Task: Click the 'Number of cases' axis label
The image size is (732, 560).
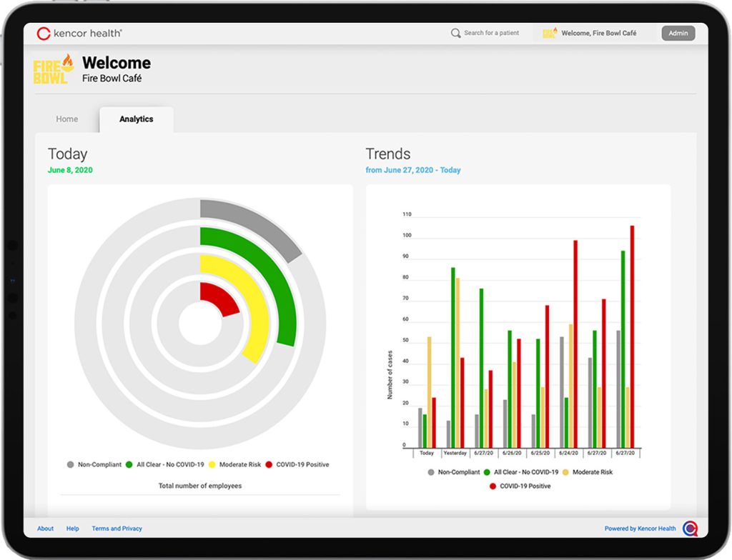Action: click(x=390, y=375)
